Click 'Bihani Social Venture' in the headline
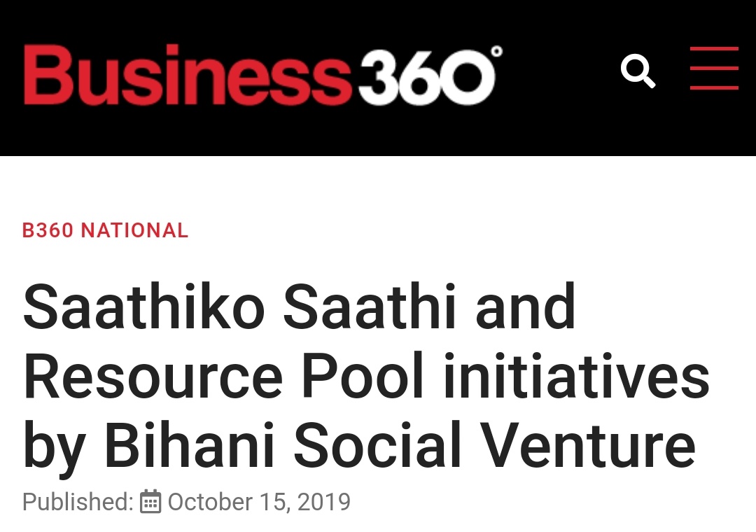The width and height of the screenshot is (756, 532). click(x=399, y=445)
